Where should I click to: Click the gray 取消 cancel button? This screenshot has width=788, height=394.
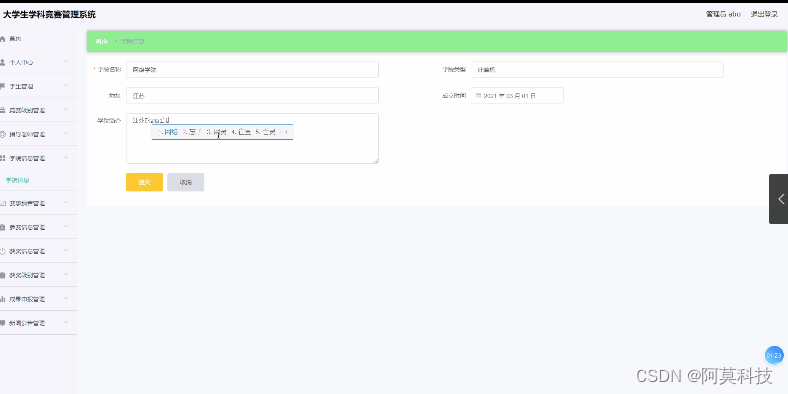click(x=185, y=182)
